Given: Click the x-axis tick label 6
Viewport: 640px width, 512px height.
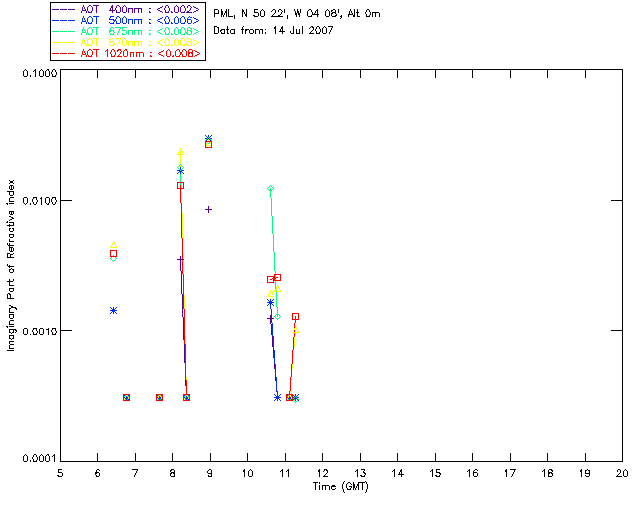Looking at the screenshot, I should pos(98,473).
